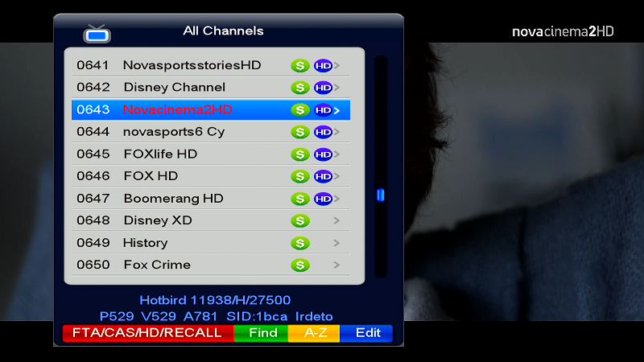This screenshot has width=644, height=362.
Task: Click the blue Edit button
Action: click(366, 333)
